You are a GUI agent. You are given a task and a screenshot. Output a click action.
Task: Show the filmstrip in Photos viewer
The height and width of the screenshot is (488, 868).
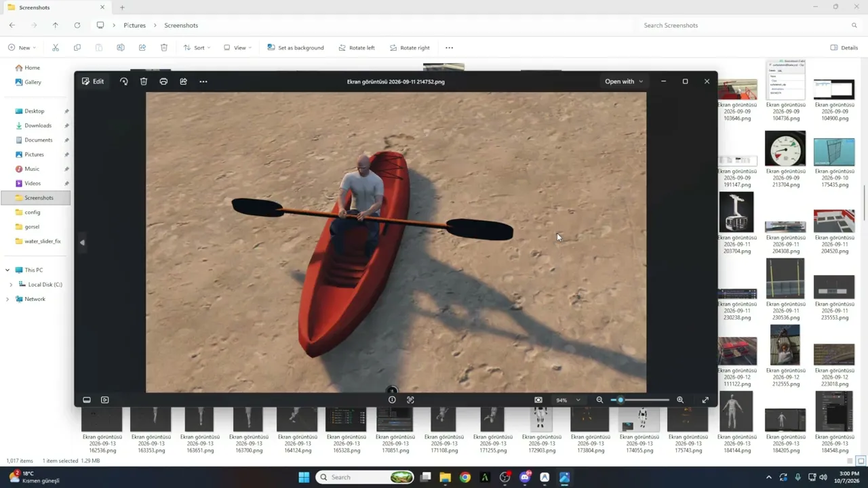pos(87,400)
